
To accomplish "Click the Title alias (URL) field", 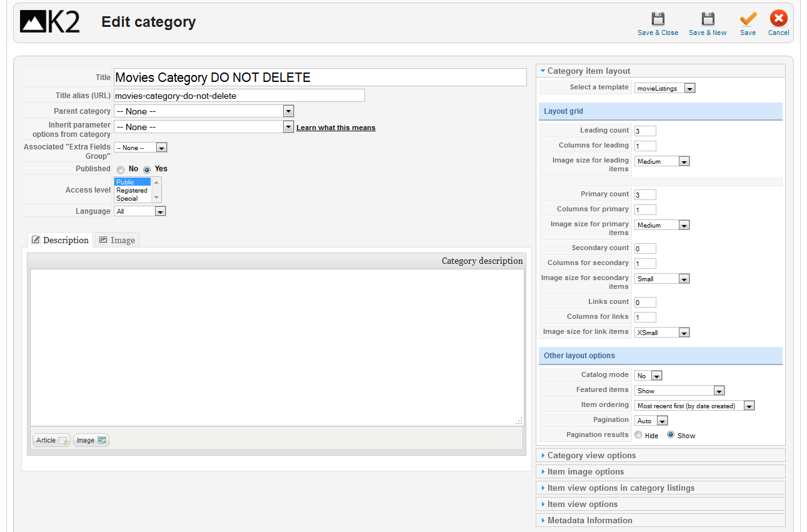I will (x=239, y=96).
